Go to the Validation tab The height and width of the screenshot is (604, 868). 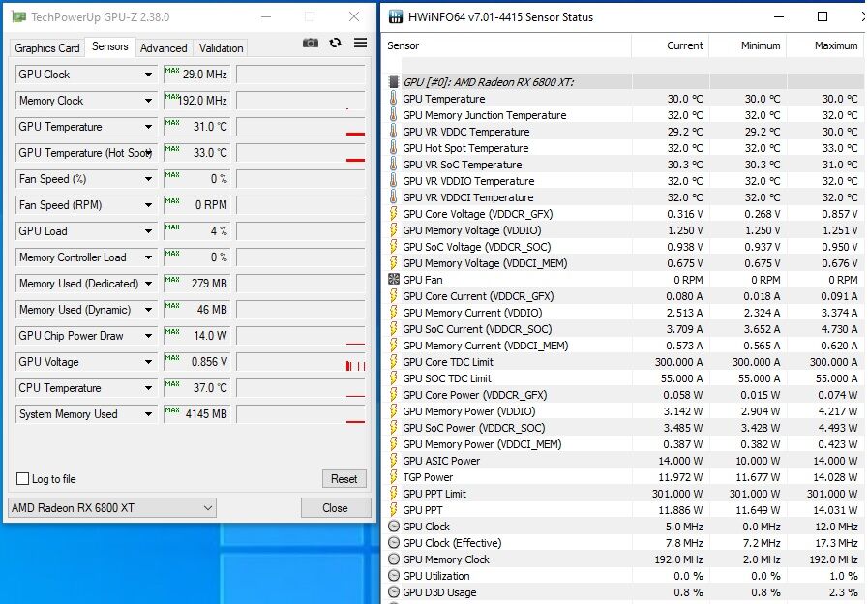[x=221, y=48]
